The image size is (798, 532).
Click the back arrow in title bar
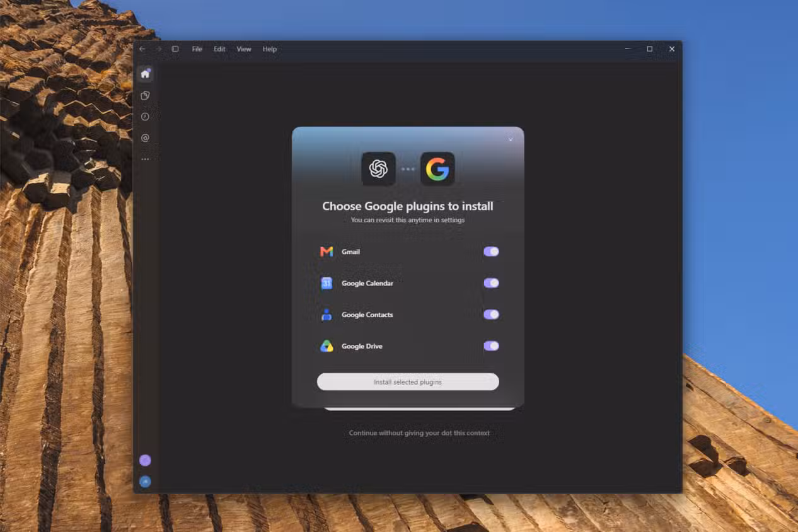point(142,49)
